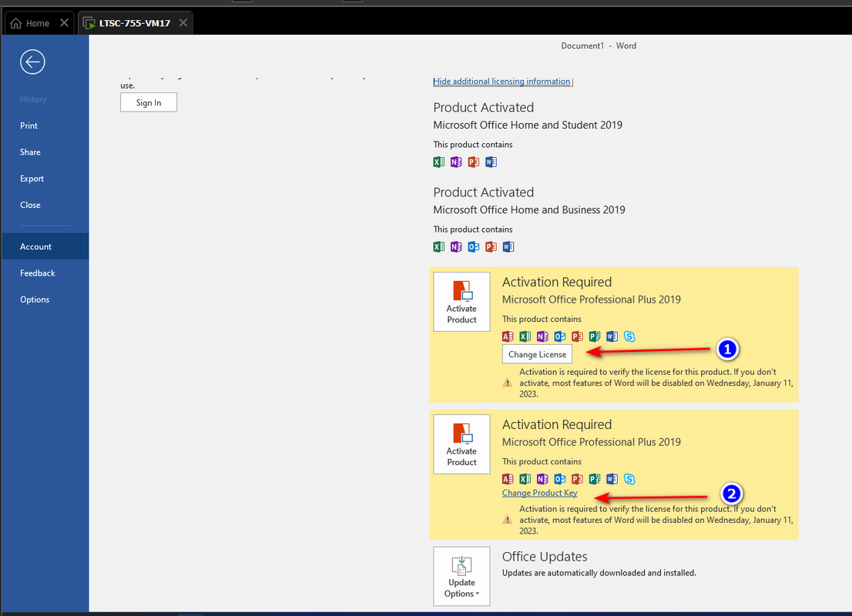The width and height of the screenshot is (852, 616).
Task: Click OneNote icon under Home and Student 2019
Action: (x=456, y=162)
